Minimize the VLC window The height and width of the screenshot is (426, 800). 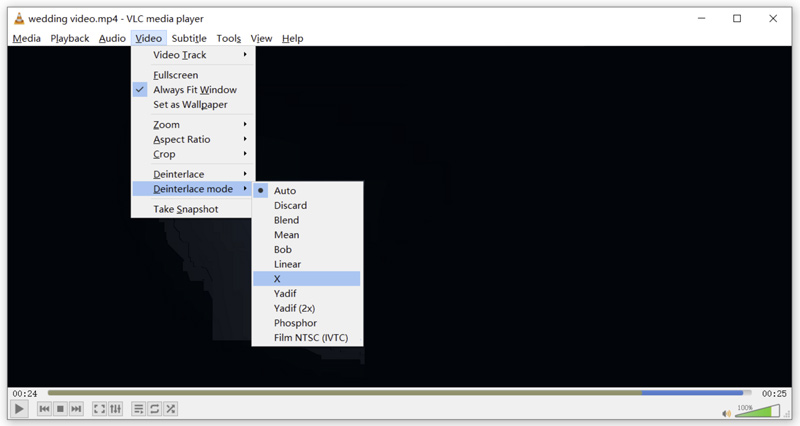pyautogui.click(x=702, y=18)
